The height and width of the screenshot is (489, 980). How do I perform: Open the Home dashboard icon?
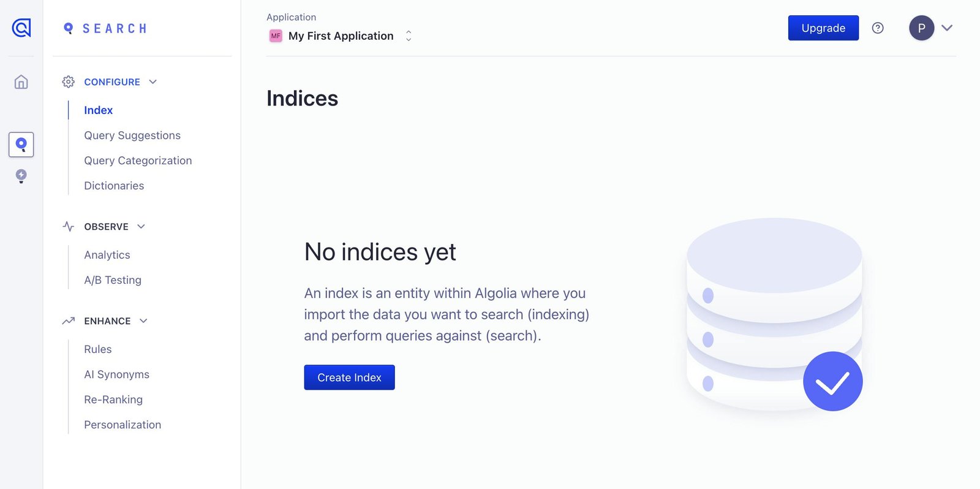click(21, 81)
